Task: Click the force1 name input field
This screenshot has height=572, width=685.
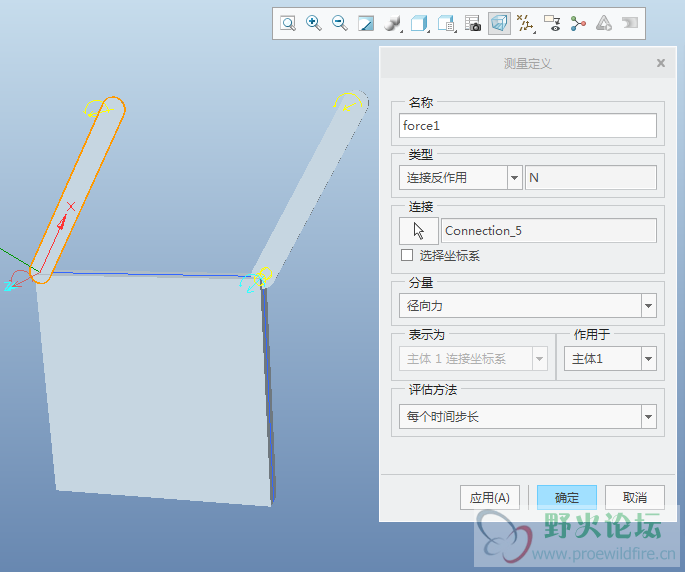Action: pyautogui.click(x=528, y=126)
